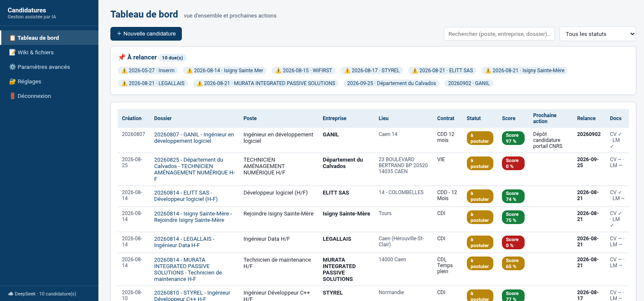Click the gear icon beside Paramètres avancés
Screen dimensions: 644x301
pyautogui.click(x=12, y=67)
